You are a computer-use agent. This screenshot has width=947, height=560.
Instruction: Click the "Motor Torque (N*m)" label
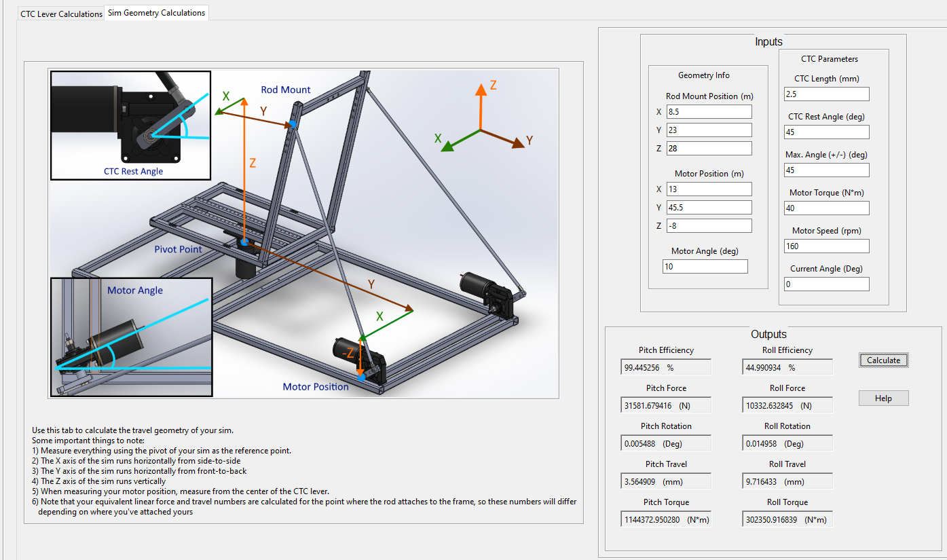[826, 193]
